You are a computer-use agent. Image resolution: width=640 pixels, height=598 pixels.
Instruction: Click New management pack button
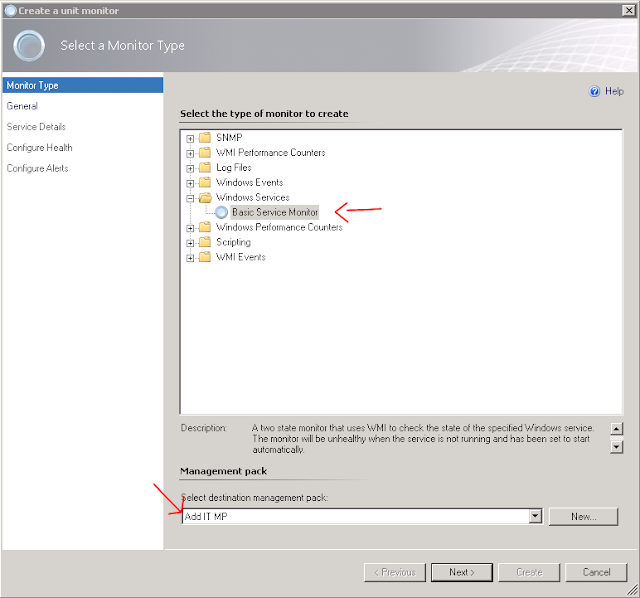point(583,516)
